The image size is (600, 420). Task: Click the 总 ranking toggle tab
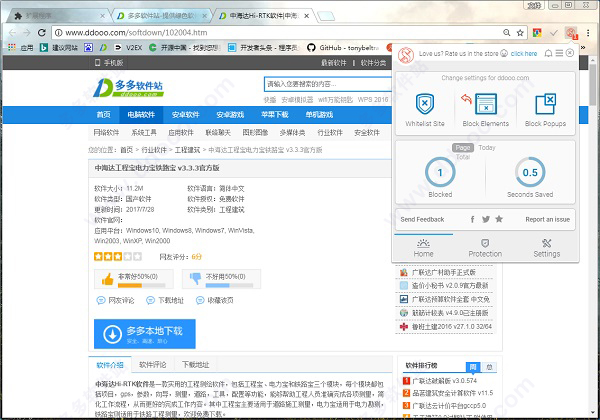click(489, 367)
